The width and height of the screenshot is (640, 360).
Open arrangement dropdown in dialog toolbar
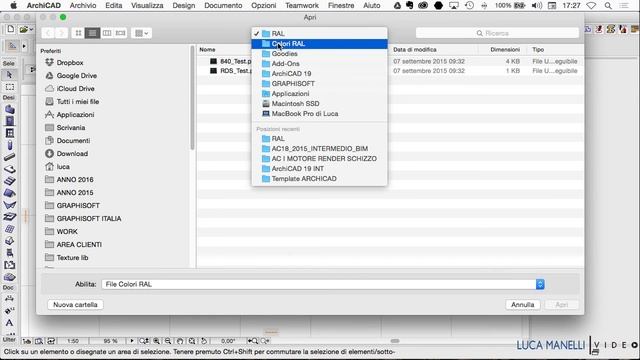(142, 33)
